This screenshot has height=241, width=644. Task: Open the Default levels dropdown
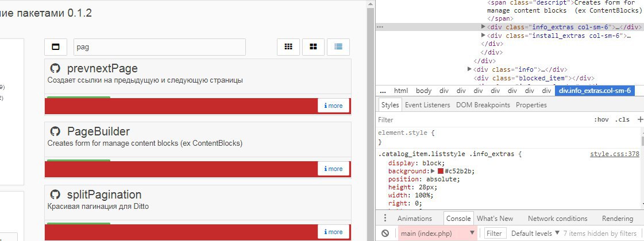[535, 233]
